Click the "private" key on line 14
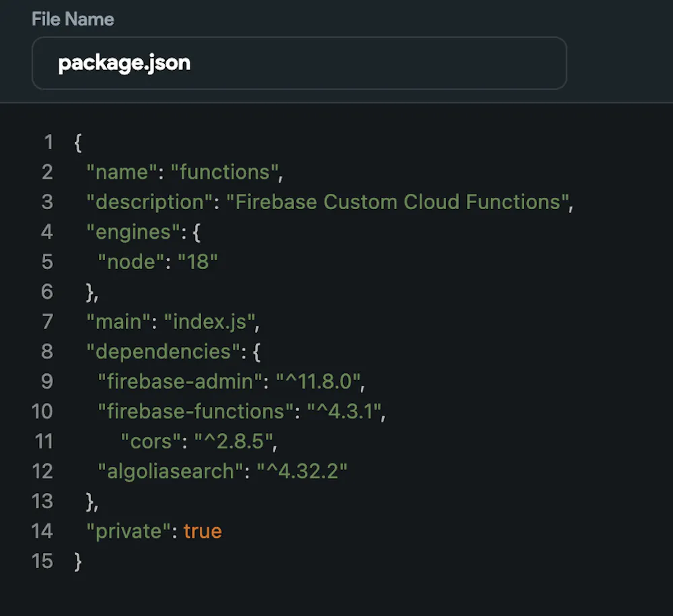Image resolution: width=673 pixels, height=616 pixels. tap(129, 531)
